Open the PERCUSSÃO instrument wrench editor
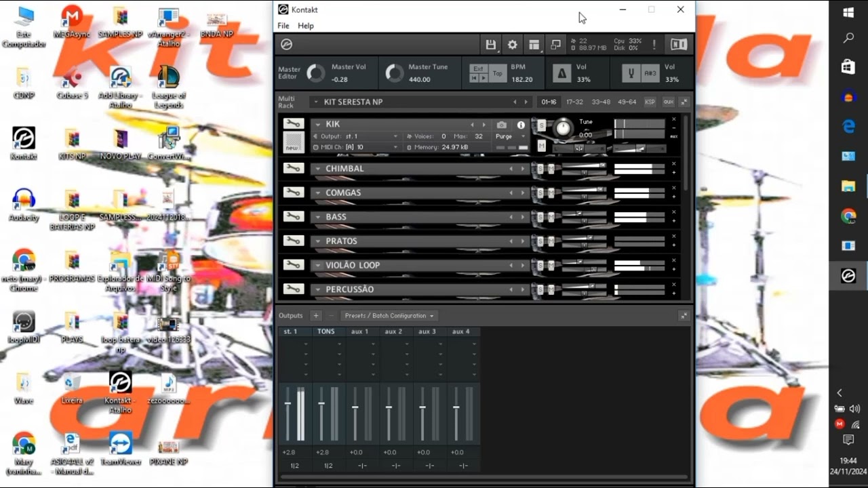This screenshot has height=488, width=868. (293, 289)
